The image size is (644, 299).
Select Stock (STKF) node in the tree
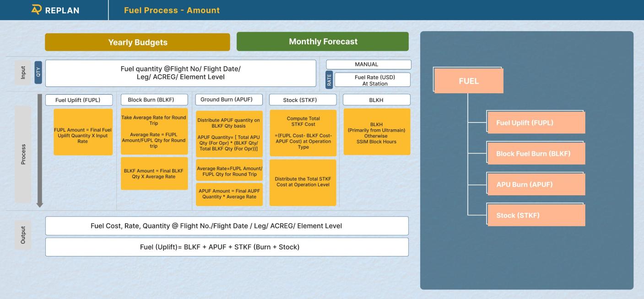tap(534, 215)
